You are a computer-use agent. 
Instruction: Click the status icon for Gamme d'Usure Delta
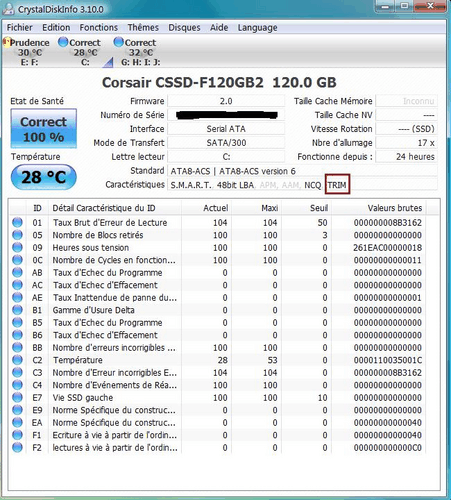point(17,310)
